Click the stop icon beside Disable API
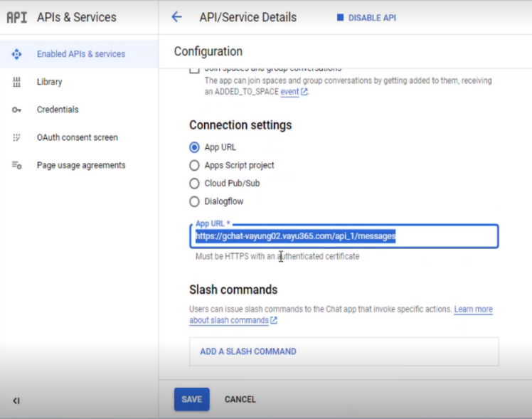 click(340, 18)
